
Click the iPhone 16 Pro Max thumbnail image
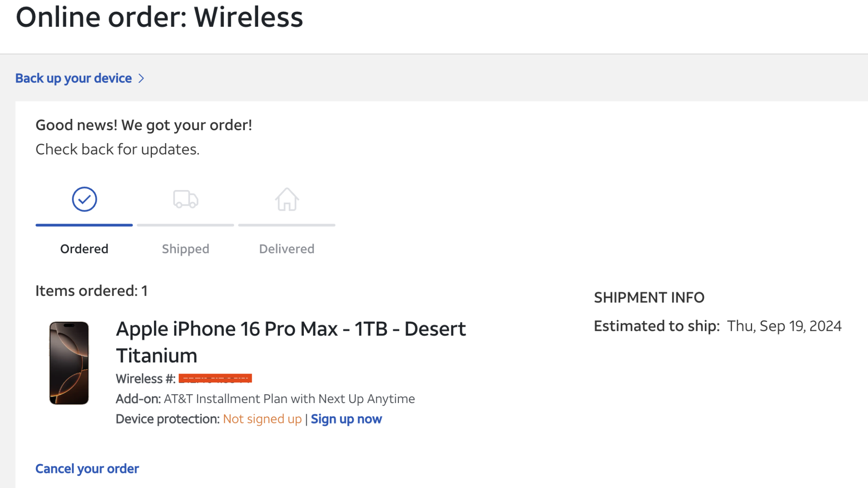click(x=69, y=363)
